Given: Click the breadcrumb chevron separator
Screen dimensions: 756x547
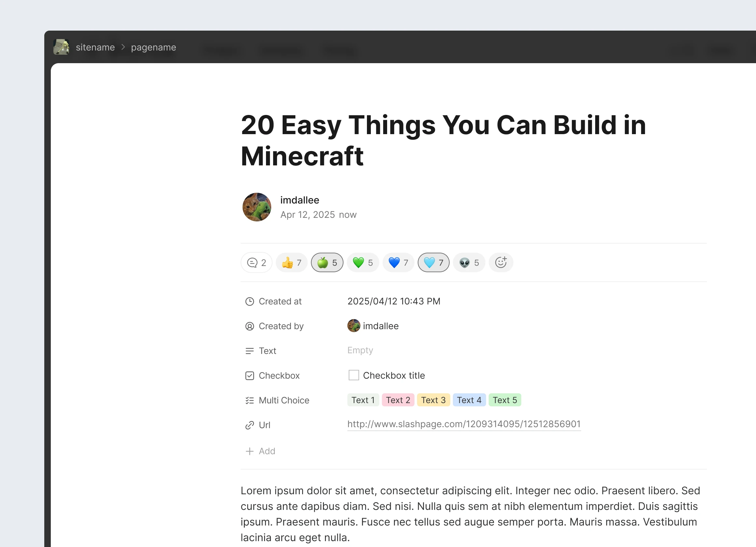Looking at the screenshot, I should [123, 47].
